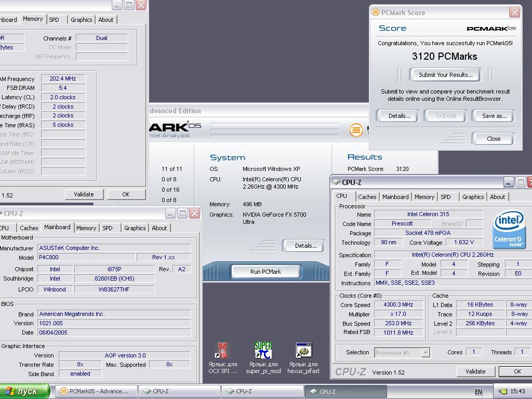Click the 3120 PCMarks score text
The width and height of the screenshot is (532, 399).
[445, 56]
